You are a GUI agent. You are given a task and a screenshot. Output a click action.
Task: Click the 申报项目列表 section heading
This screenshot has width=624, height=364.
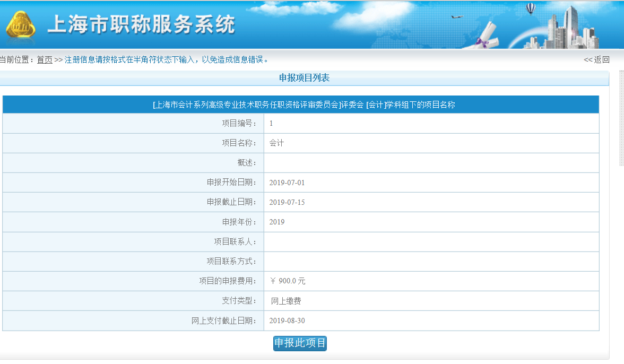pos(304,78)
